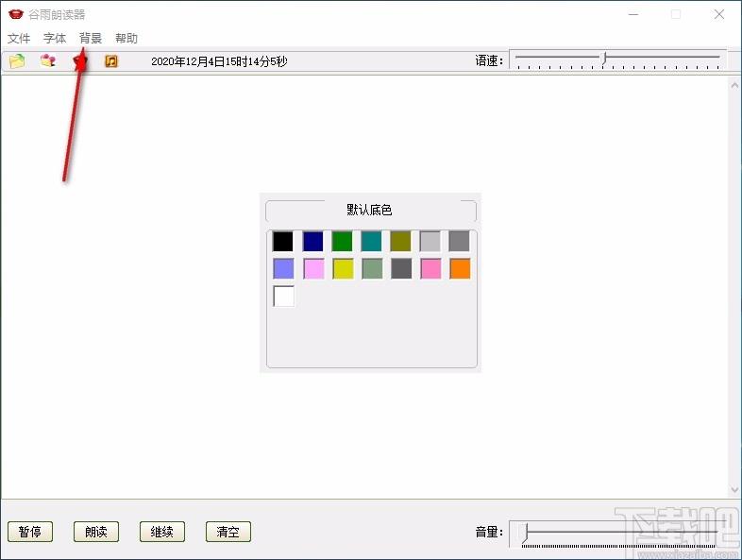Open the 背景 menu

(91, 39)
